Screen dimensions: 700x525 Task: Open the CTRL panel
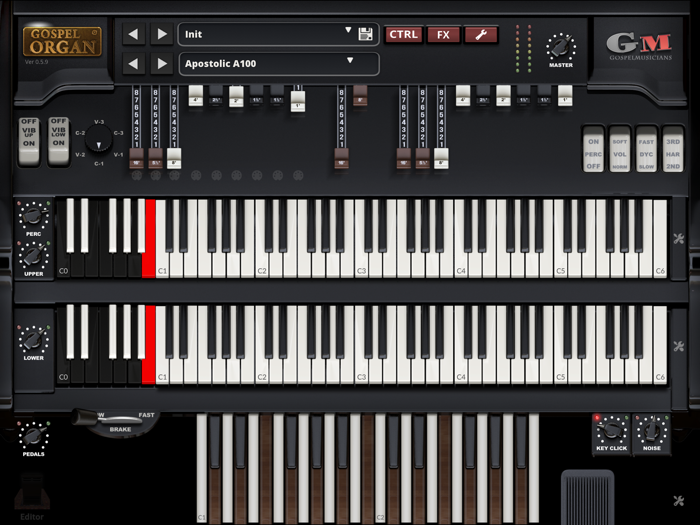pyautogui.click(x=404, y=34)
